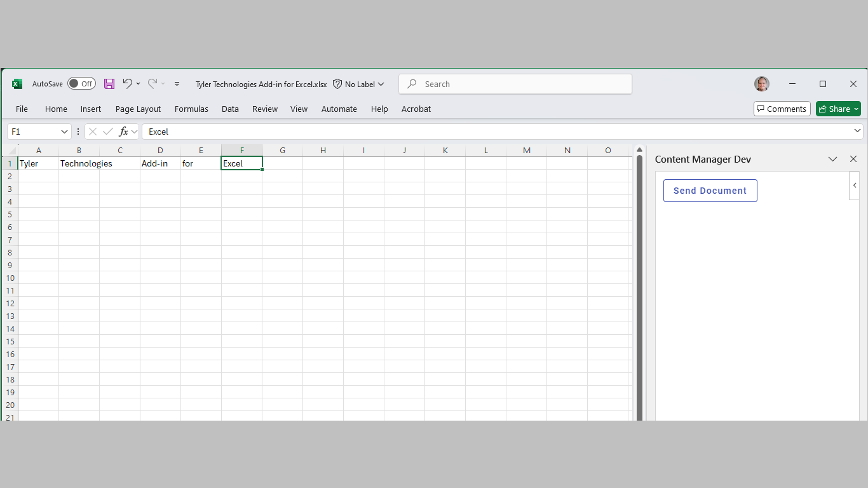Open the Redo history dropdown arrow
The height and width of the screenshot is (488, 868).
coord(163,84)
